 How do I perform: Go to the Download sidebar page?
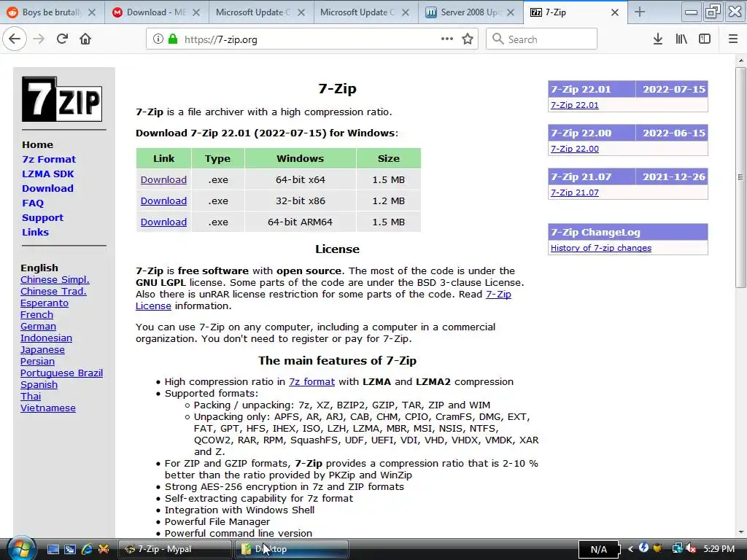47,188
